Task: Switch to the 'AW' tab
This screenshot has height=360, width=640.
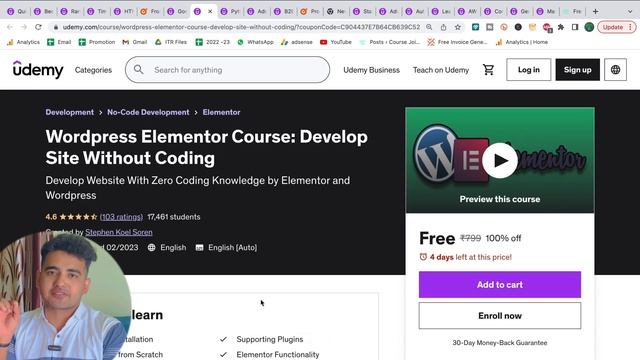Action: click(467, 11)
